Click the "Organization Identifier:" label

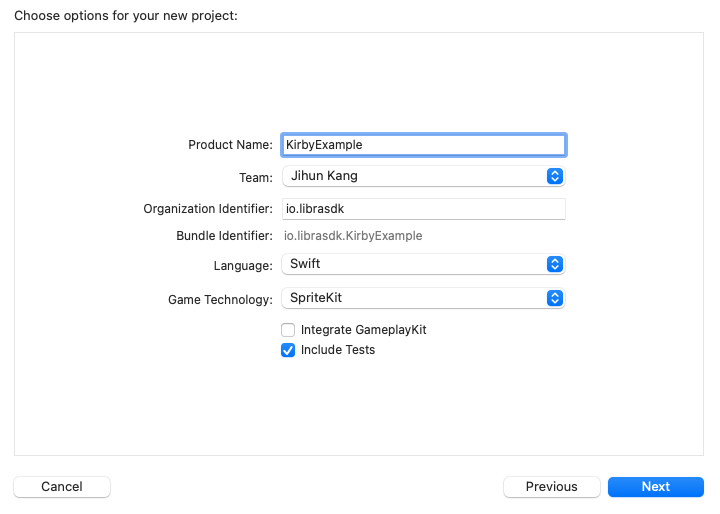pos(208,209)
